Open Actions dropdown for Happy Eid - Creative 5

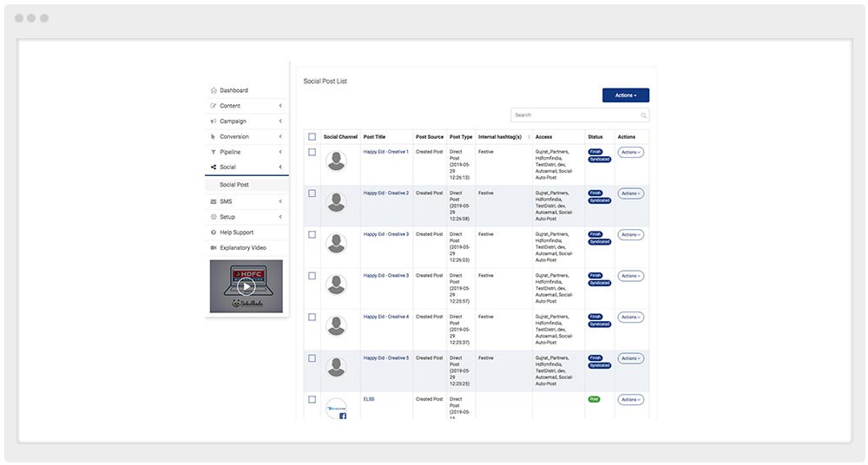(630, 358)
